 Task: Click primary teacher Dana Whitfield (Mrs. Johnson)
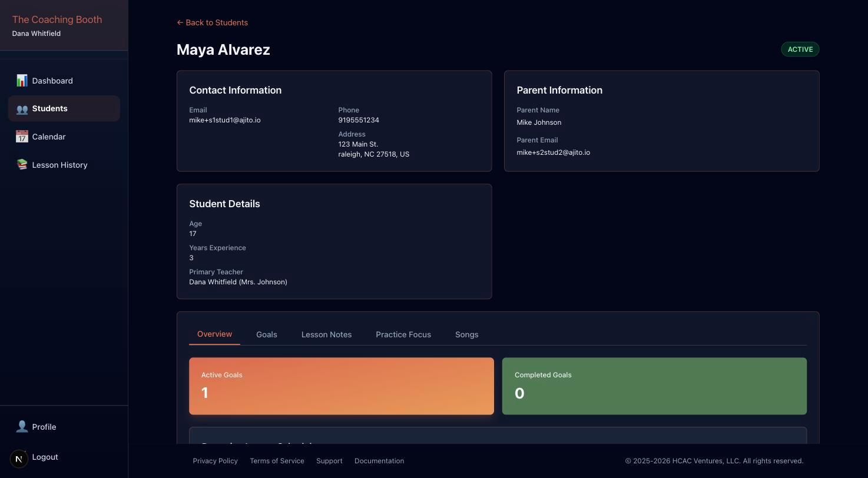pyautogui.click(x=238, y=282)
